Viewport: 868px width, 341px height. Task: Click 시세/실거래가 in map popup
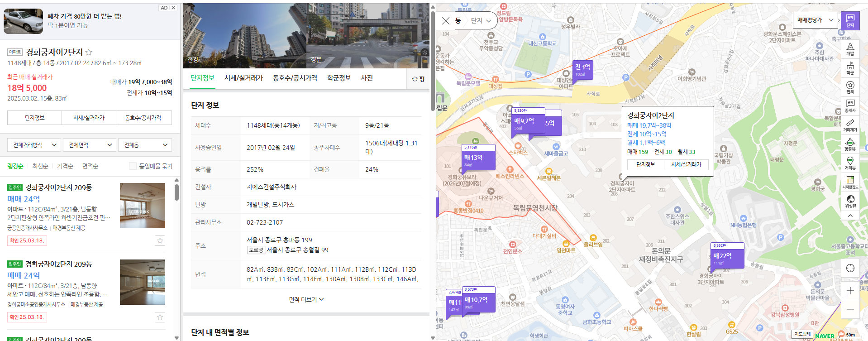point(686,164)
